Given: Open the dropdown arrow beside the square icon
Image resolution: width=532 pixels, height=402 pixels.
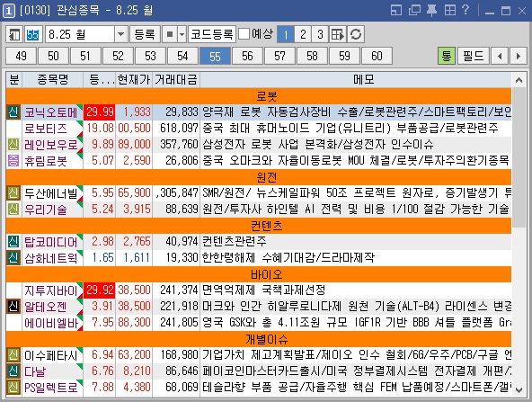Looking at the screenshot, I should click(182, 34).
